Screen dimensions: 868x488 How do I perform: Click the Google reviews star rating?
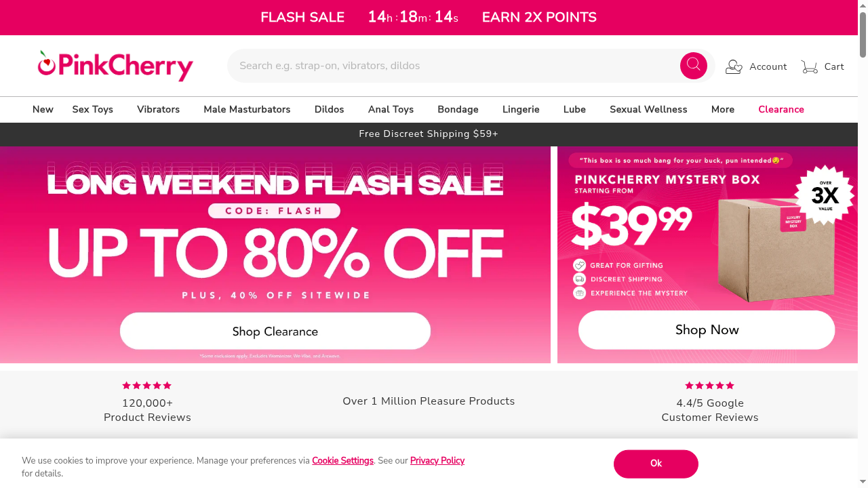[x=709, y=386]
